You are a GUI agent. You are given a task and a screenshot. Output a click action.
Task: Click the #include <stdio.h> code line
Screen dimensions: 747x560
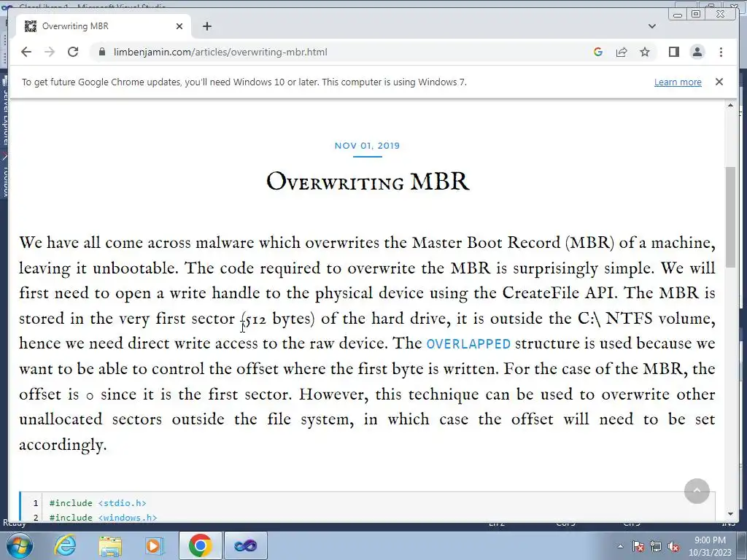point(98,503)
